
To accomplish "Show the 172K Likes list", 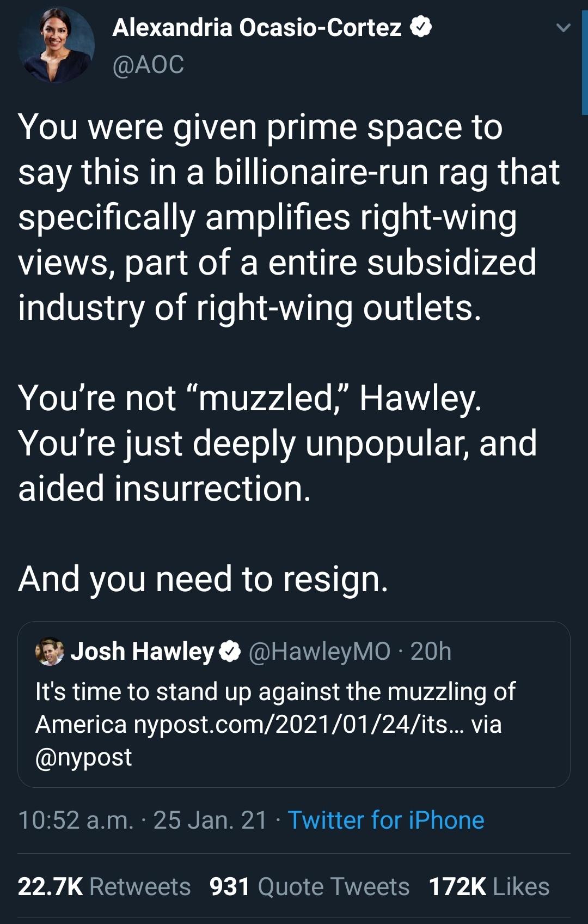I will pyautogui.click(x=488, y=886).
